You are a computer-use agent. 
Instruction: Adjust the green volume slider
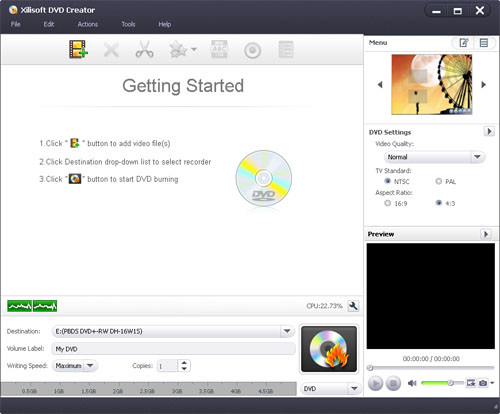442,383
